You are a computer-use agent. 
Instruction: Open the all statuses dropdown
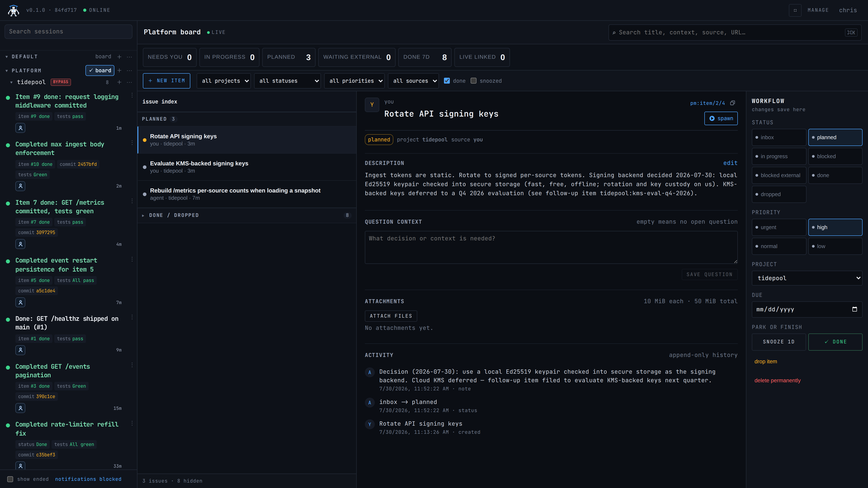[287, 81]
